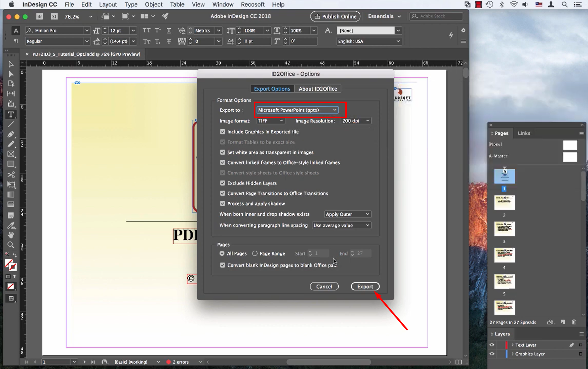Select the Free Transform tool
Viewport: 588px width, 369px height.
(11, 185)
